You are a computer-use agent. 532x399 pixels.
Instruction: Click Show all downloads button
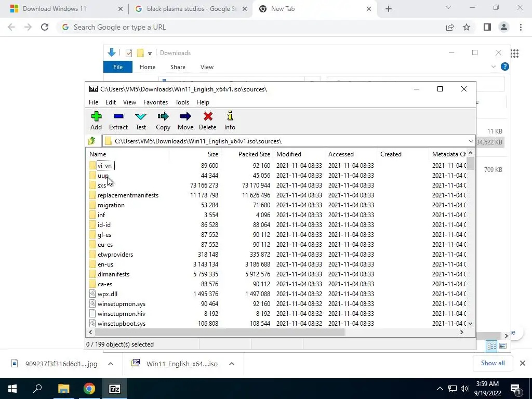point(493,363)
